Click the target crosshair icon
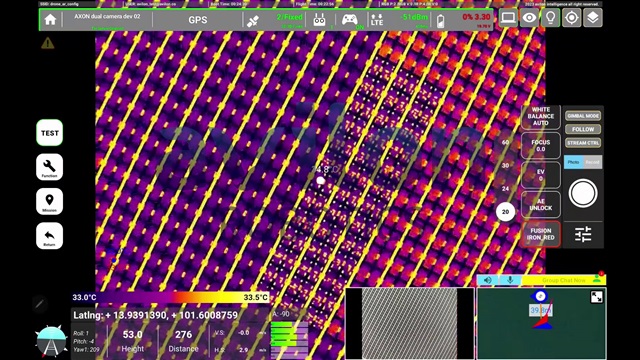The image size is (640, 360). click(571, 18)
